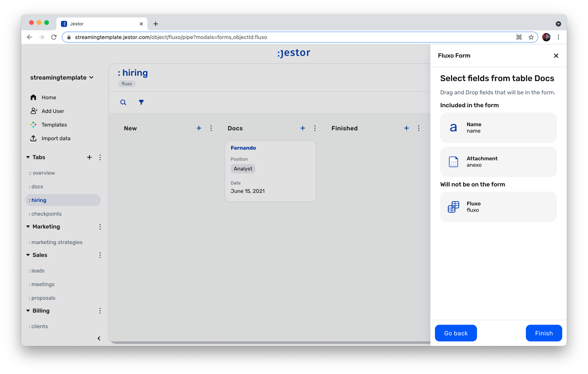Open Sales section three-dot menu
This screenshot has width=588, height=374.
(100, 255)
